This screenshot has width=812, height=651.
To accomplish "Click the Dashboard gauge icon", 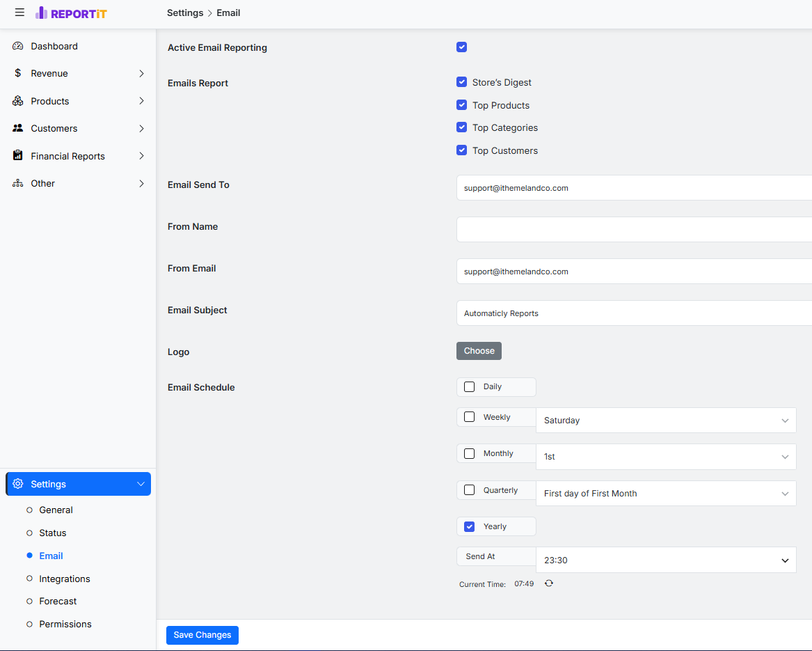I will pyautogui.click(x=17, y=46).
